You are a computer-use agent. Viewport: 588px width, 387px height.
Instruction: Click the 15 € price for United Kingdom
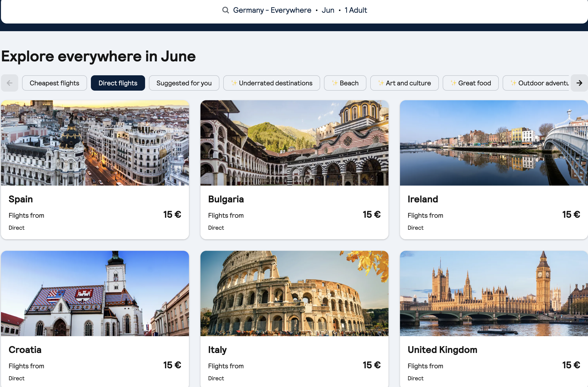pyautogui.click(x=571, y=365)
